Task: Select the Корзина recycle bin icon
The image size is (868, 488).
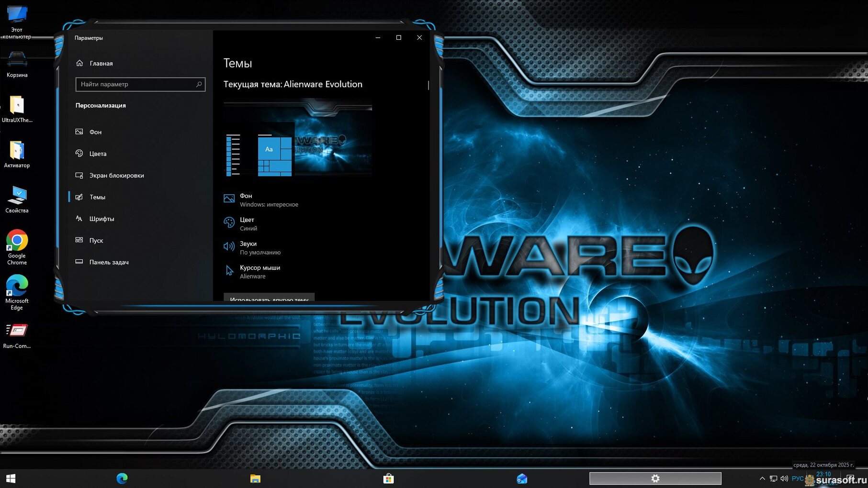Action: [x=17, y=65]
